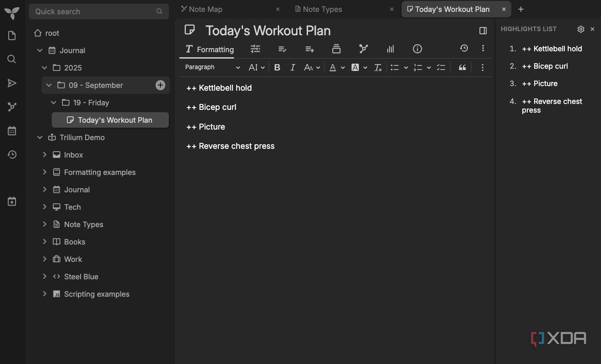
Task: Open note revisions history button
Action: point(464,48)
